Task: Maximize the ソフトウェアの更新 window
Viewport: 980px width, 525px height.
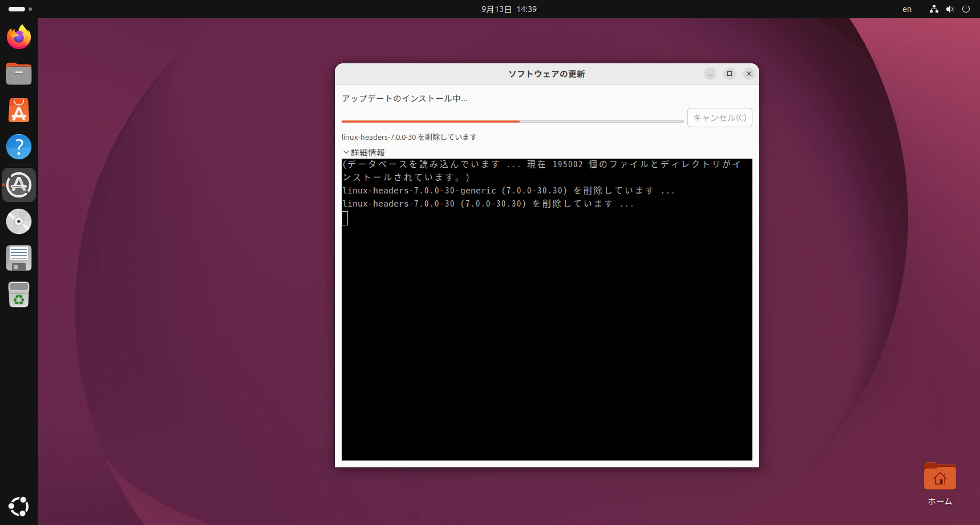Action: click(730, 74)
